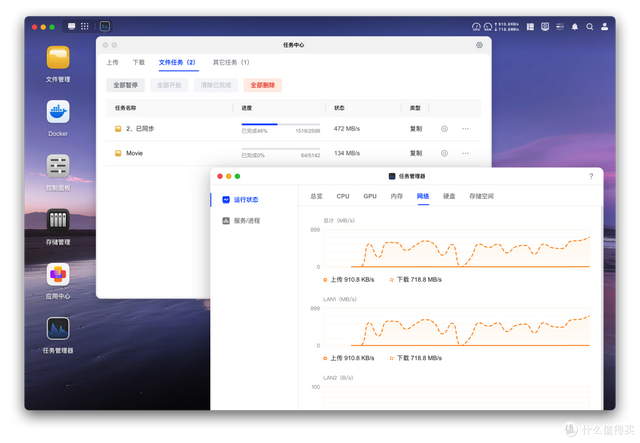Open the notification bell icon

click(x=575, y=27)
